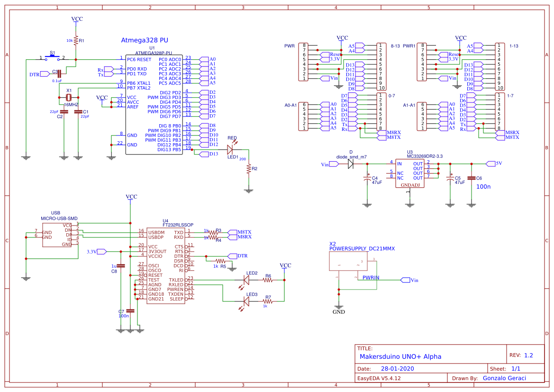Select the RED LED1 symbol

point(231,148)
